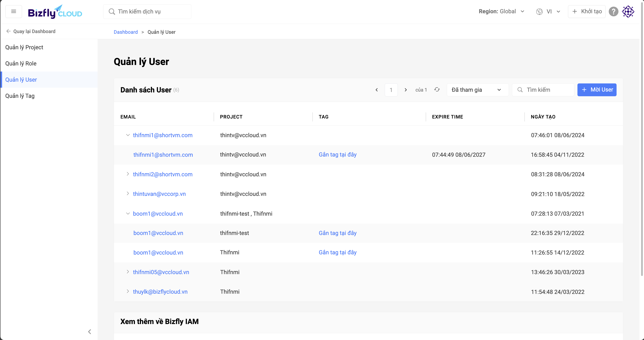Screen dimensions: 644x340
Task: Click the Bizfly Cloud logo
Action: pos(55,12)
